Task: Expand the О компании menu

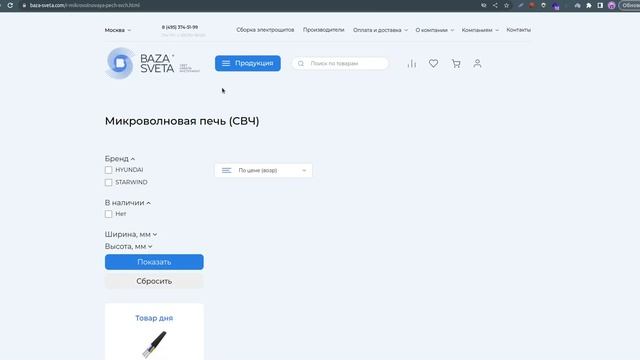Action: [435, 30]
